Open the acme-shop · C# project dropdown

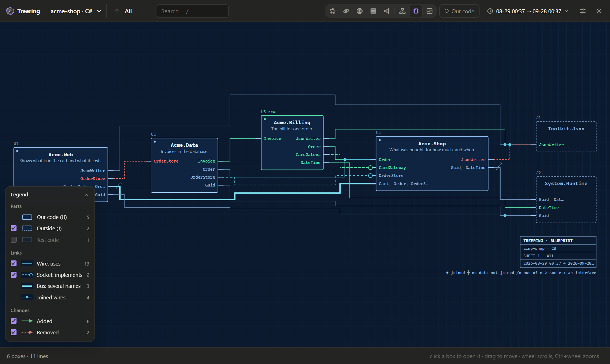[x=76, y=11]
